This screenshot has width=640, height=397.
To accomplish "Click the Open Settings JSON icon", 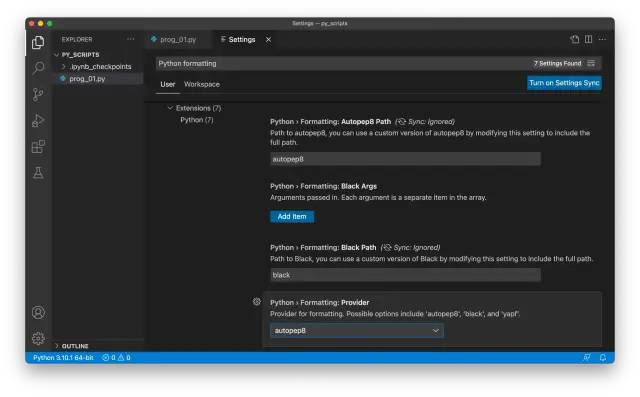I will tap(575, 39).
